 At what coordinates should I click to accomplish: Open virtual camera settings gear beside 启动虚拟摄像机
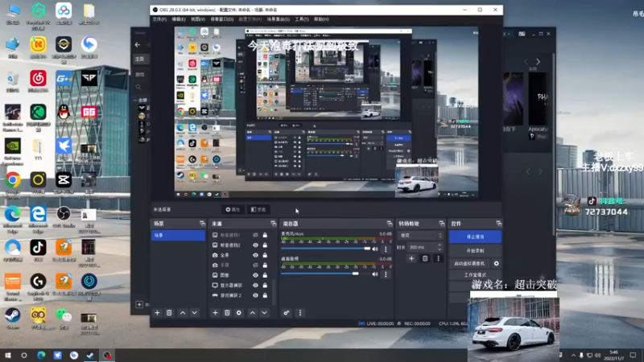497,264
